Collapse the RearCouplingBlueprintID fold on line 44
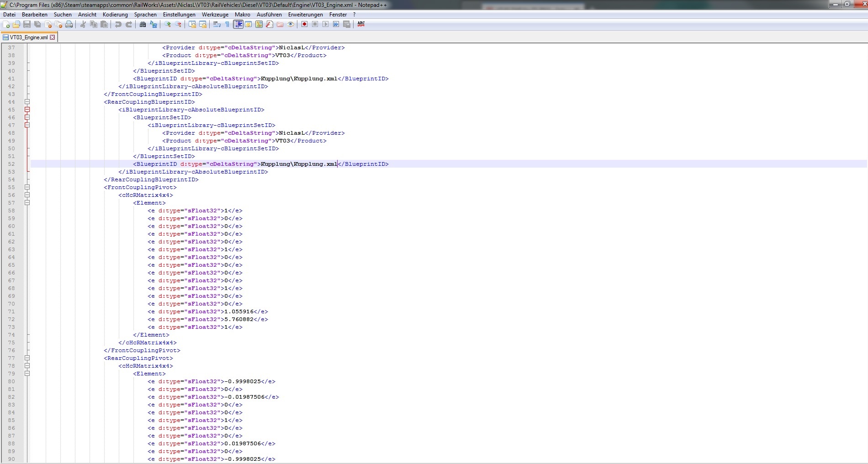868x464 pixels. point(27,102)
